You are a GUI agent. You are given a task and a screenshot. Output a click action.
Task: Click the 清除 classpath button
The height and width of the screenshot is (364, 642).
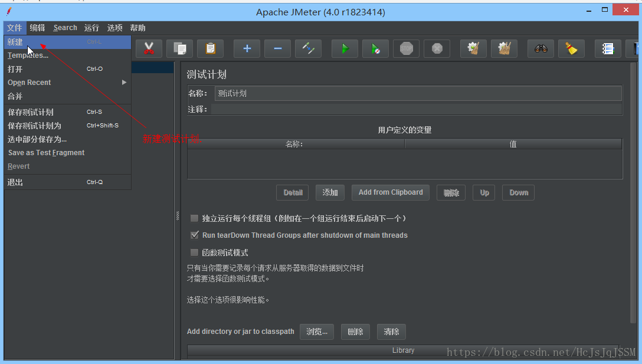(x=391, y=332)
